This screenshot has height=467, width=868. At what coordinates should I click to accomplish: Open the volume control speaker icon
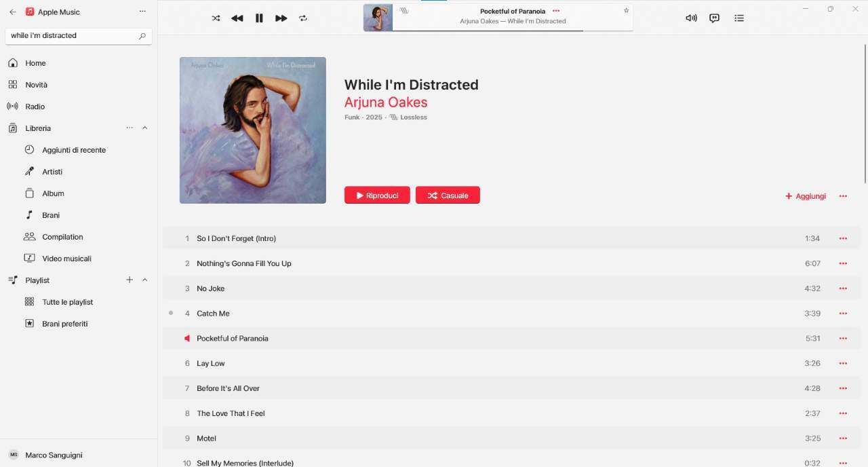pyautogui.click(x=691, y=18)
